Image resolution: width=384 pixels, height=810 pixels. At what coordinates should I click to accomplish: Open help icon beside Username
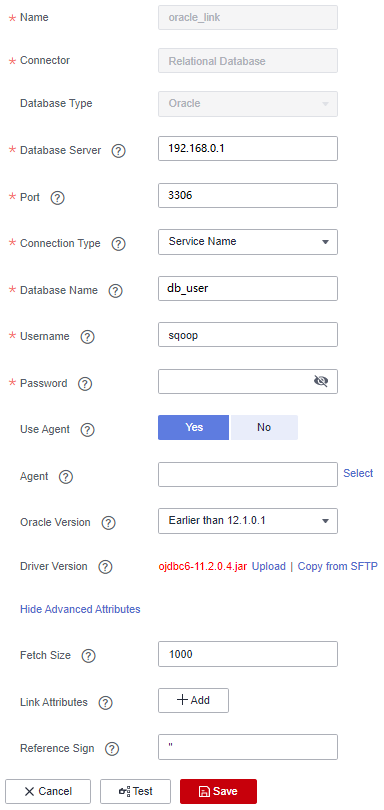[x=87, y=337]
